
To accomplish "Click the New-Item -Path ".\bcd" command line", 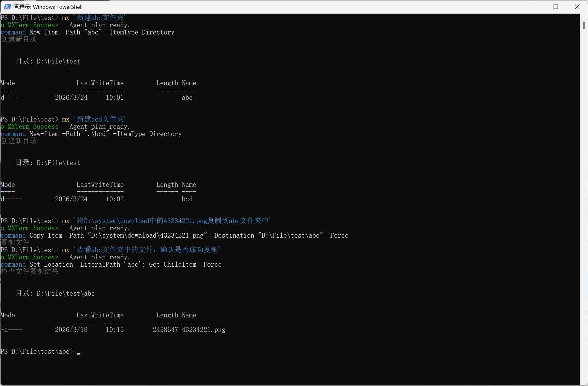I will [91, 134].
